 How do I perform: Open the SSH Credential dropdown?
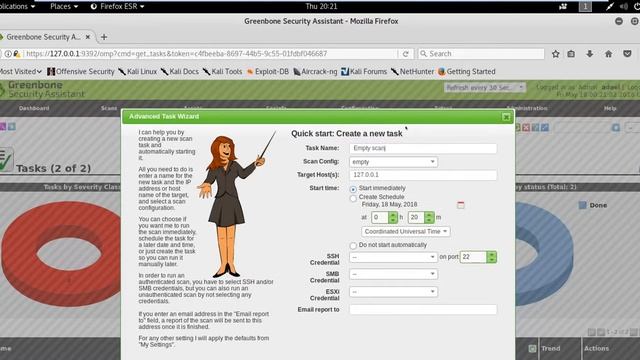pos(393,257)
